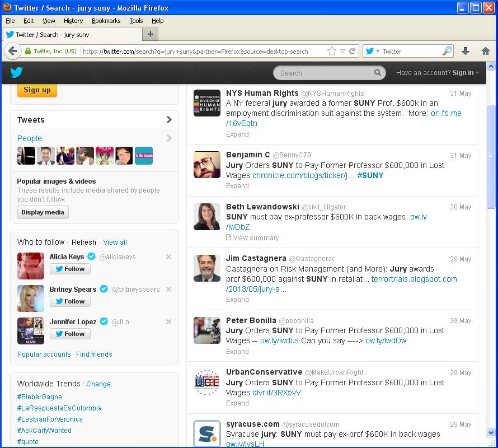Screen dimensions: 498x448
Task: Follow Britney Spears
Action: pyautogui.click(x=70, y=301)
